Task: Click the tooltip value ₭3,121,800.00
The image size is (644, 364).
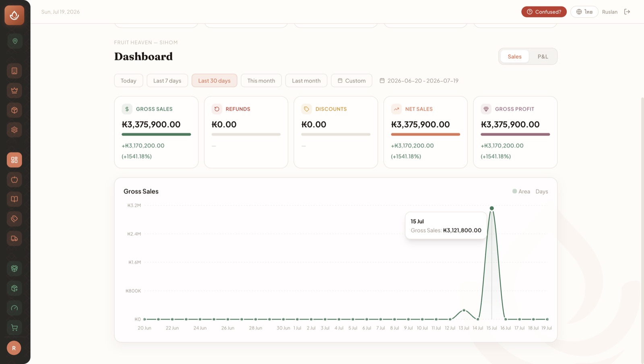Action: pos(462,230)
